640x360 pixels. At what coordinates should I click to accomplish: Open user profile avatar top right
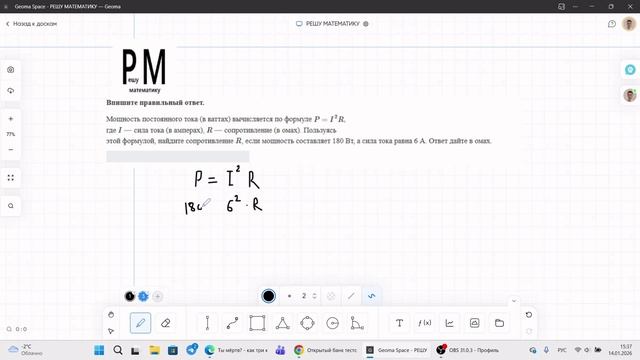(629, 24)
